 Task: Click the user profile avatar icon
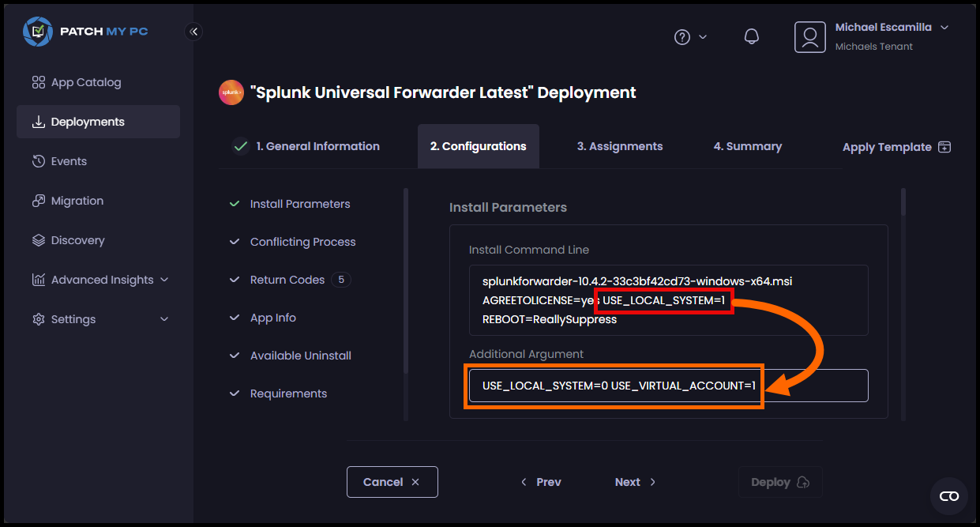(x=810, y=37)
